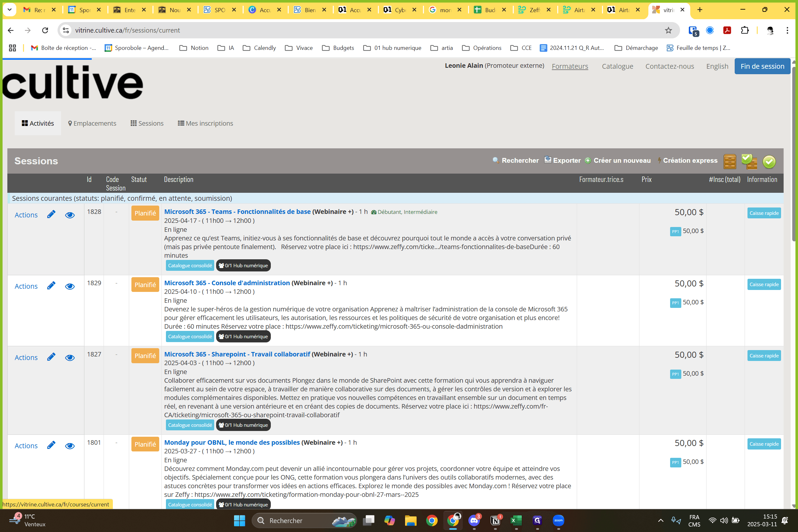The image size is (798, 532).
Task: Open a new browser tab with plus button
Action: 700,10
